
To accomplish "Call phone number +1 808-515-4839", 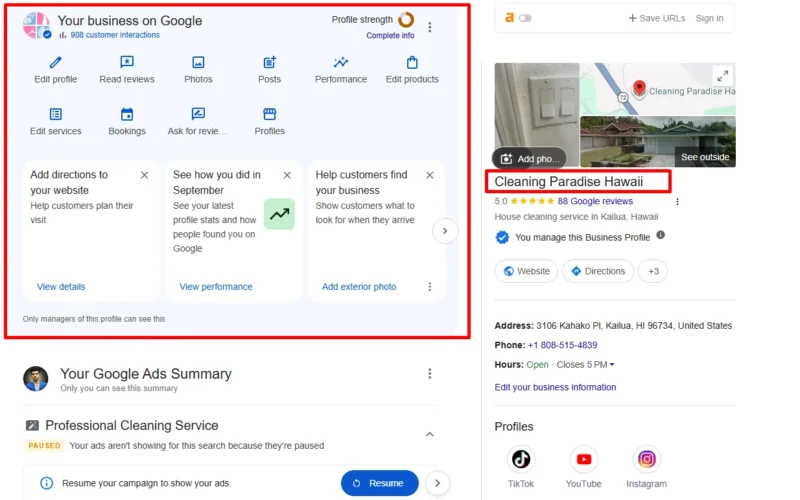I will point(562,345).
